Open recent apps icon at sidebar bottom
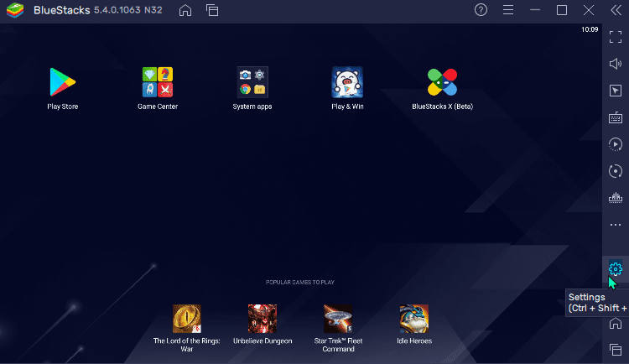The image size is (629, 364). 616,350
